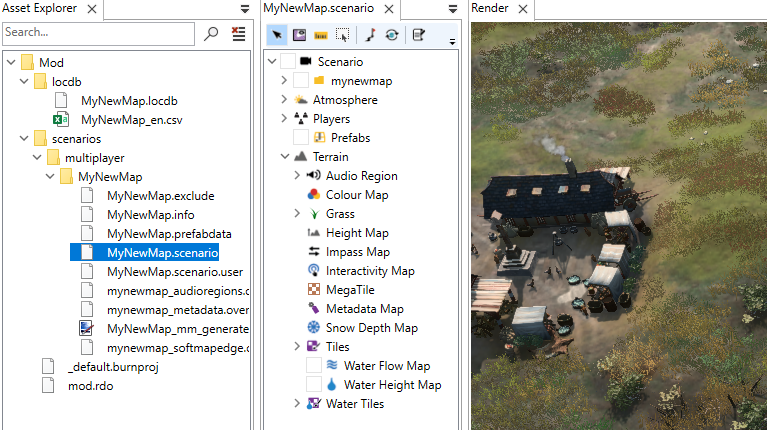Switch to the Asset Explorer tab
This screenshot has height=430, width=767.
(x=40, y=8)
